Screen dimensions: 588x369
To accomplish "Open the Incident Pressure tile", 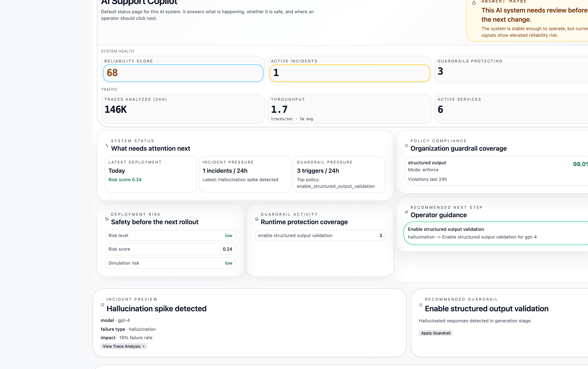I will (x=245, y=174).
